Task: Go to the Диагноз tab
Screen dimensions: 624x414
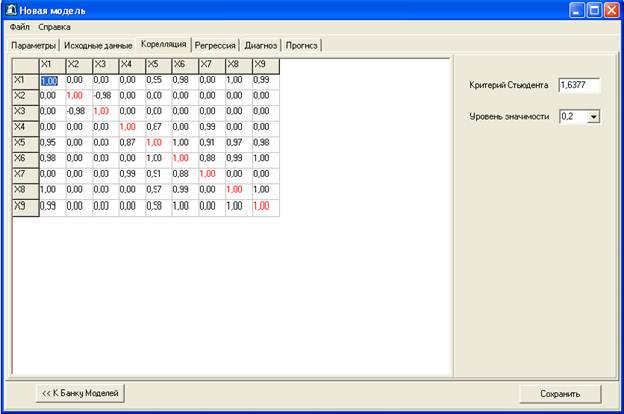Action: pos(261,45)
